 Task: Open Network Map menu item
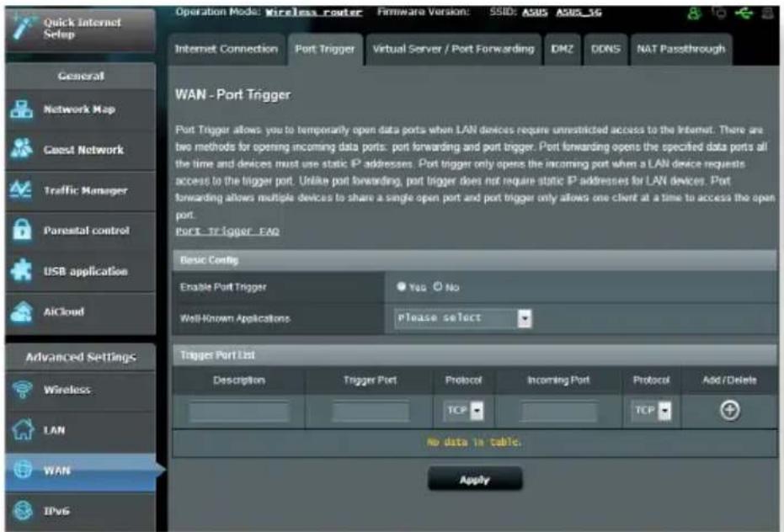point(81,109)
